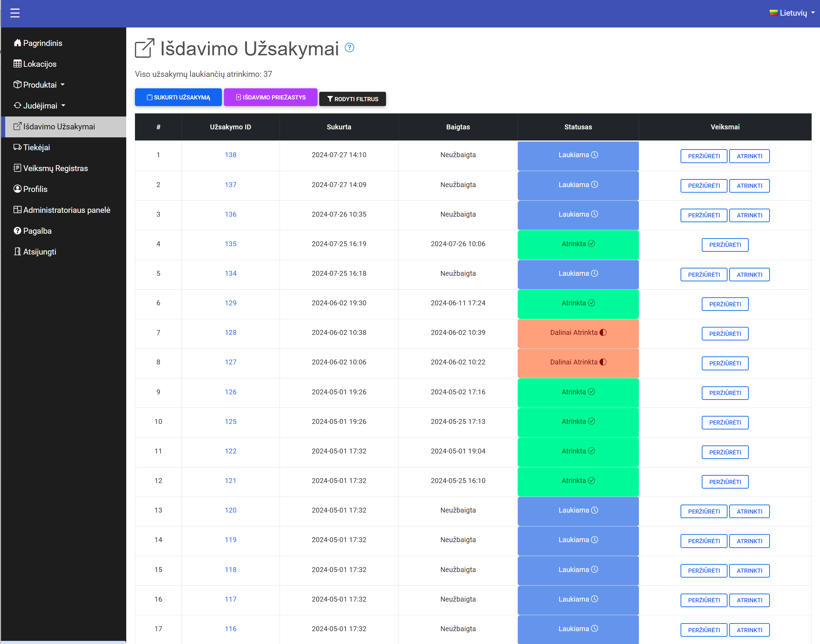Viewport: 820px width, 644px height.
Task: Click Sukurti Užsakymą button
Action: coord(178,97)
